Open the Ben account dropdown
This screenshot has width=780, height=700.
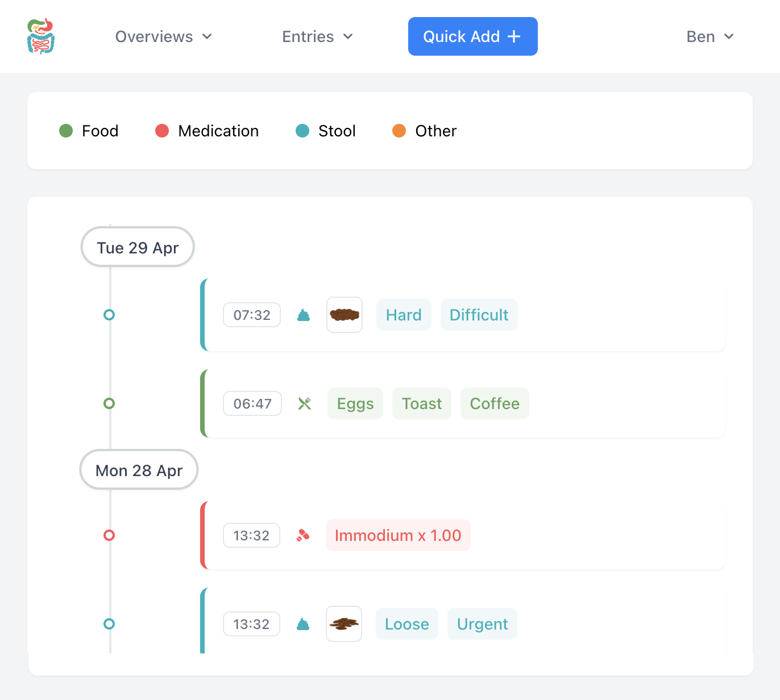[710, 36]
